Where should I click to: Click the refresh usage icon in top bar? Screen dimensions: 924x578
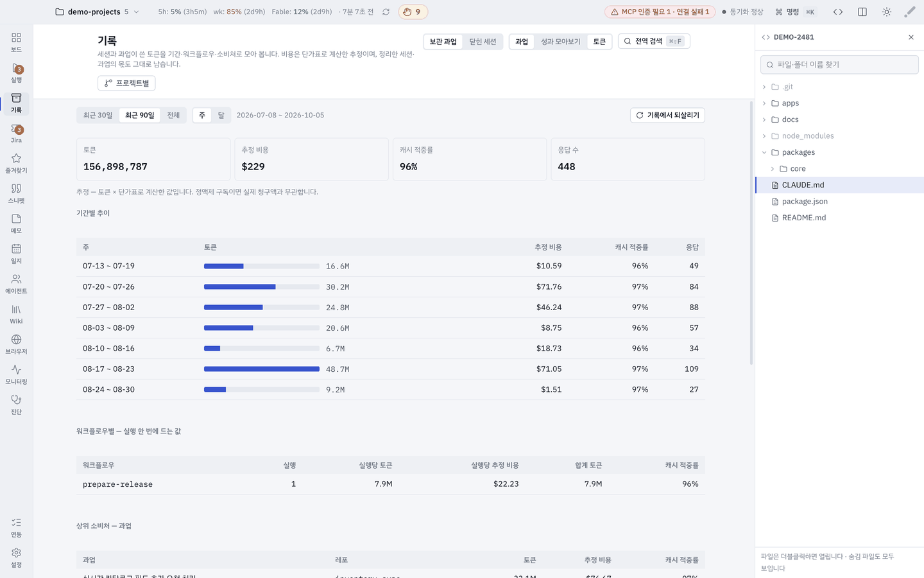386,12
